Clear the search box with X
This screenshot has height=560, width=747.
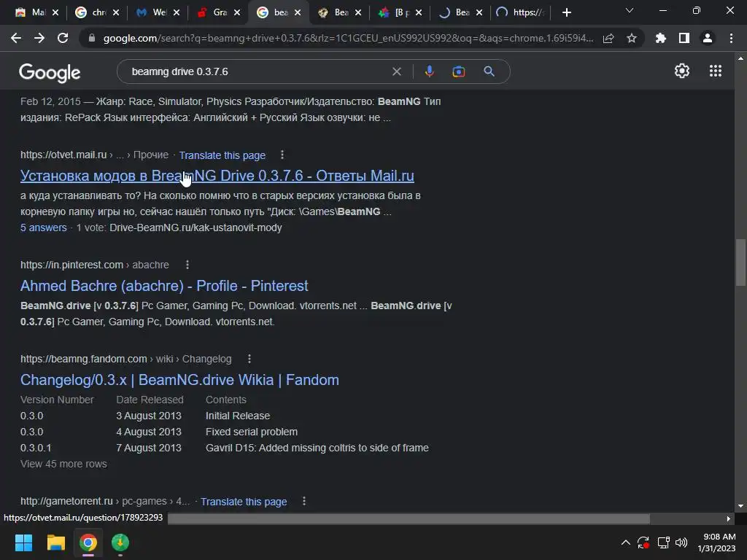[396, 71]
